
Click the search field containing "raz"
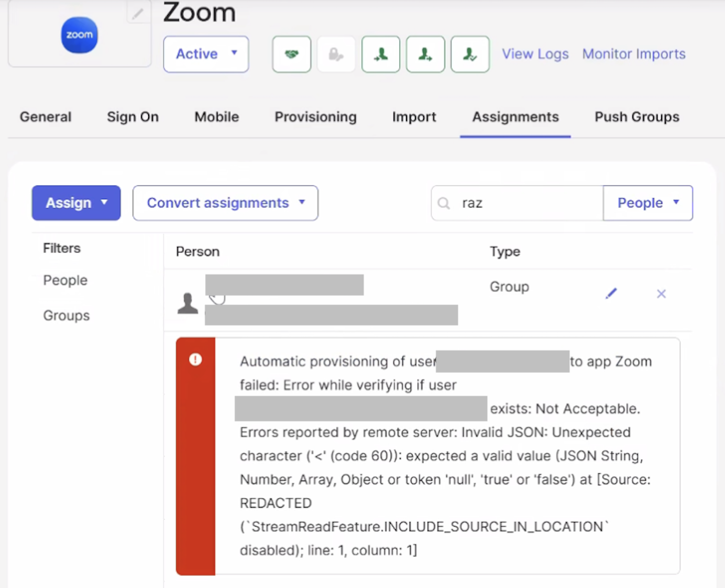point(517,203)
